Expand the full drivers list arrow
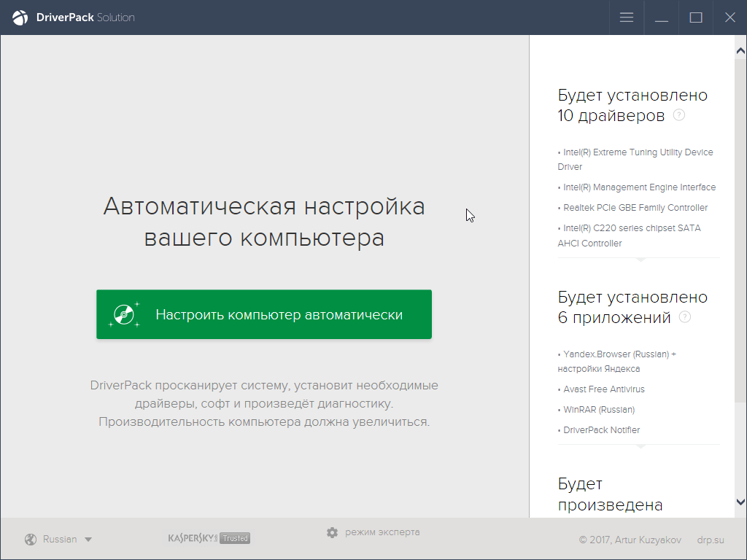Viewport: 747px width, 560px height. (x=640, y=260)
